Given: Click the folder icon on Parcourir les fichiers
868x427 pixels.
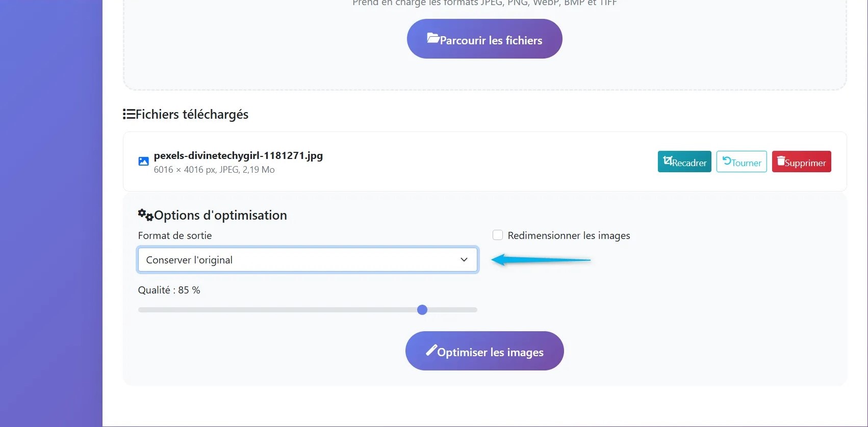Looking at the screenshot, I should [433, 38].
